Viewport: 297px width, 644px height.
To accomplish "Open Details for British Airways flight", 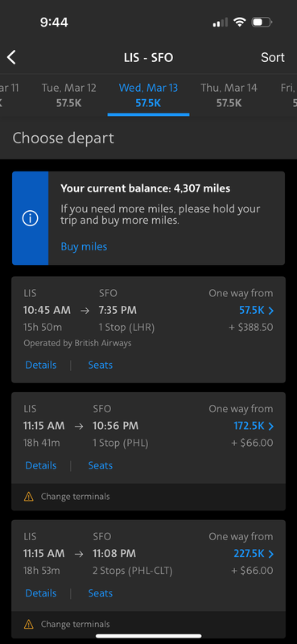I will (41, 365).
